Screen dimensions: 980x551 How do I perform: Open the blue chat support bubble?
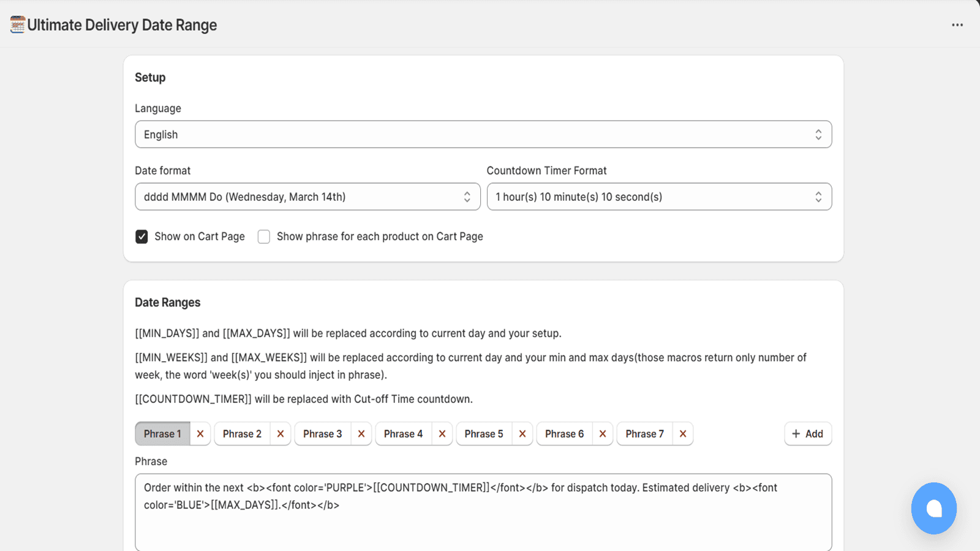(933, 508)
